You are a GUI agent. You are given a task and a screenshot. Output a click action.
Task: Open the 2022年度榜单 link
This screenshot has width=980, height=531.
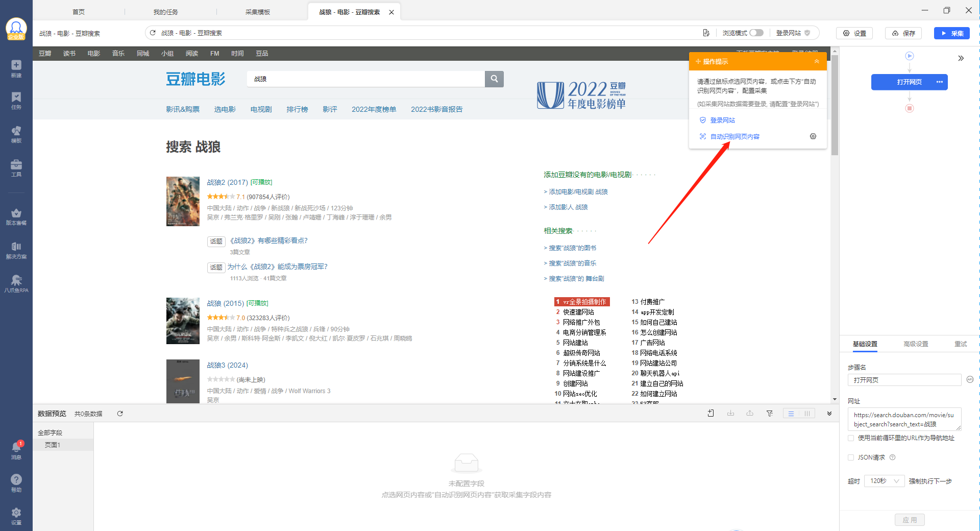374,109
